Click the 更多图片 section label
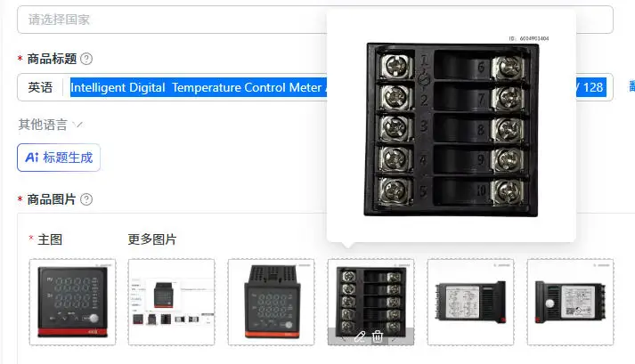The width and height of the screenshot is (635, 364). (152, 239)
